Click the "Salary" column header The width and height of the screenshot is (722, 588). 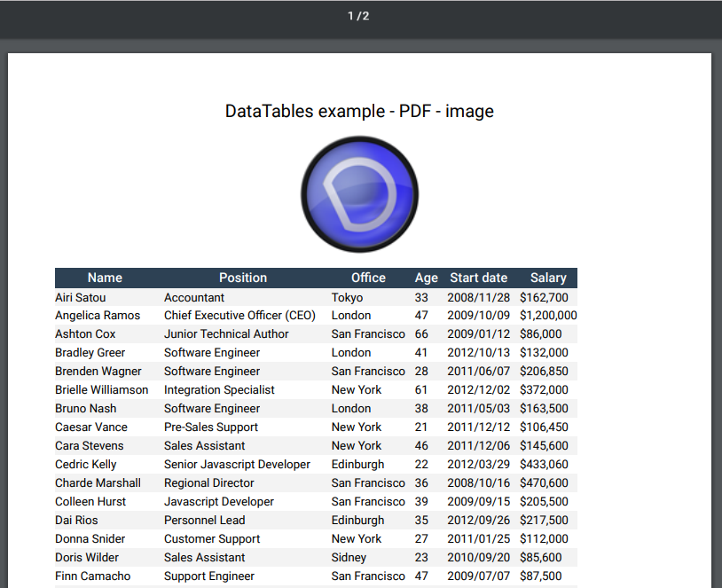[x=548, y=278]
